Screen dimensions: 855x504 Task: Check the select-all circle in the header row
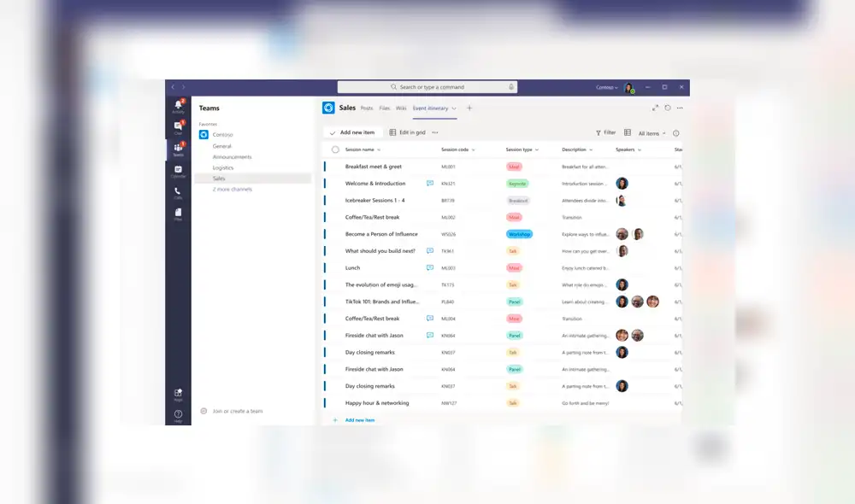[x=334, y=149]
